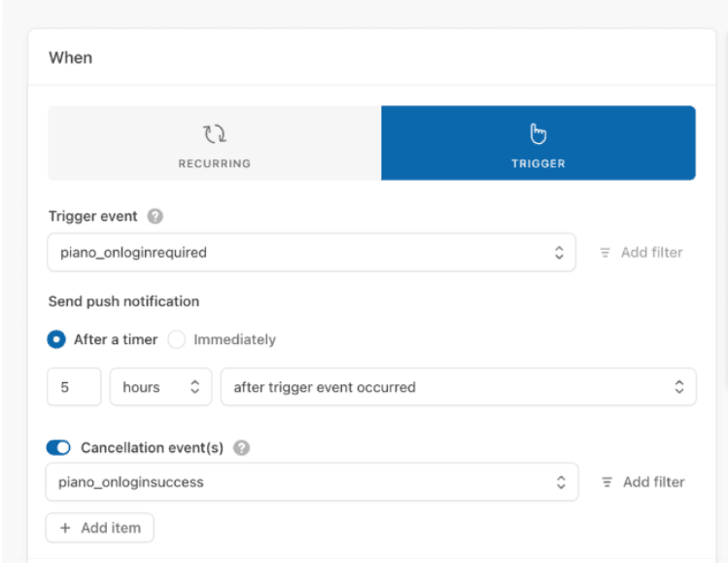Click the timer value field showing 5

pos(74,387)
